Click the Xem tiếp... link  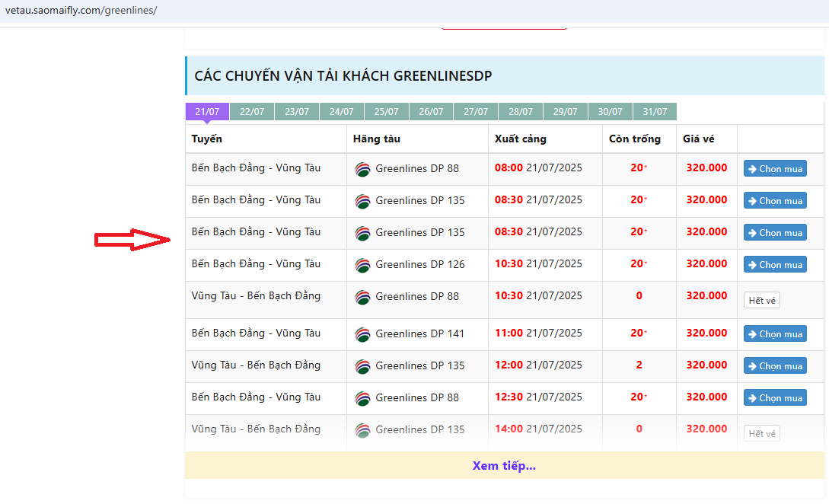tap(504, 466)
